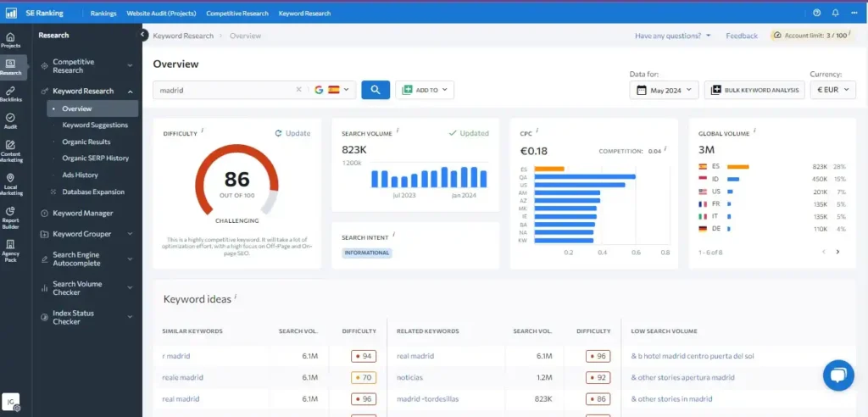The width and height of the screenshot is (868, 417).
Task: Open the Report Builder icon
Action: point(10,218)
